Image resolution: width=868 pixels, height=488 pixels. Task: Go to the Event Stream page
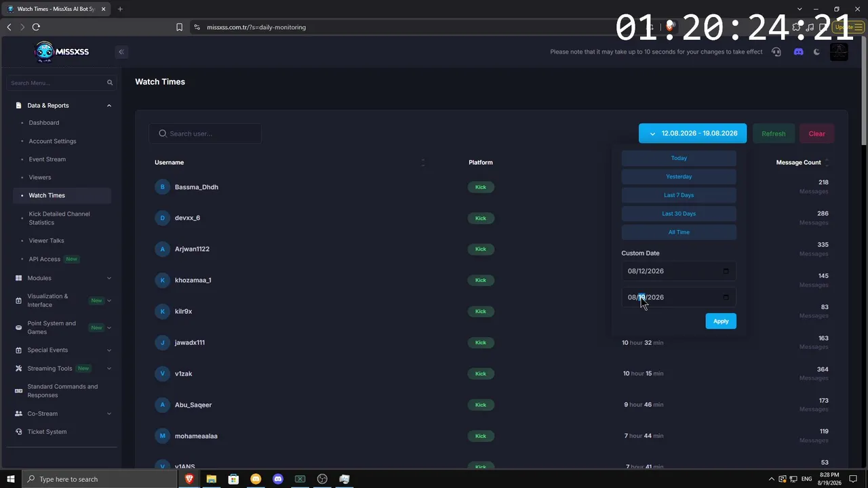[x=47, y=159]
